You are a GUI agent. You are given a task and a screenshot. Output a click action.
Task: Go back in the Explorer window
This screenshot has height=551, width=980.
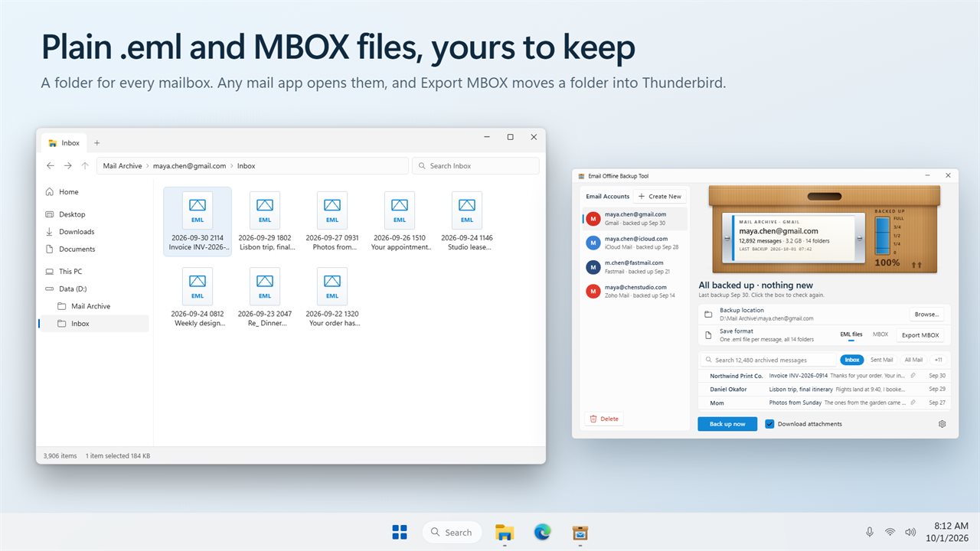51,166
